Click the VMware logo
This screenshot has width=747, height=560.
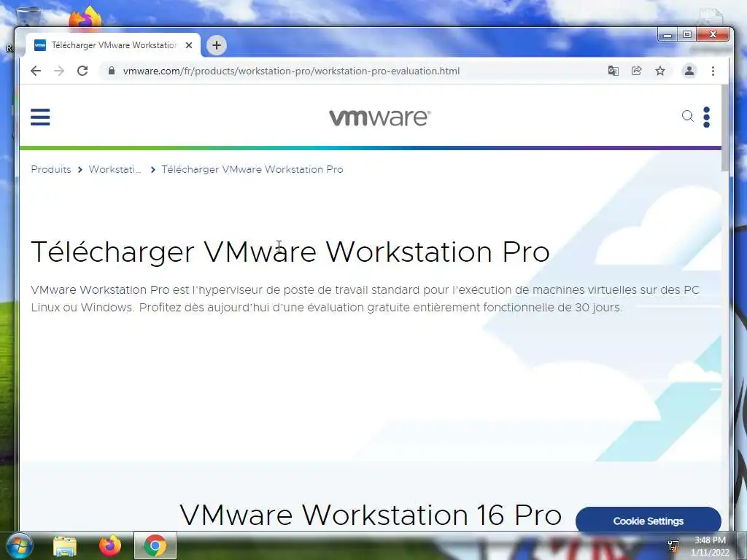(379, 117)
